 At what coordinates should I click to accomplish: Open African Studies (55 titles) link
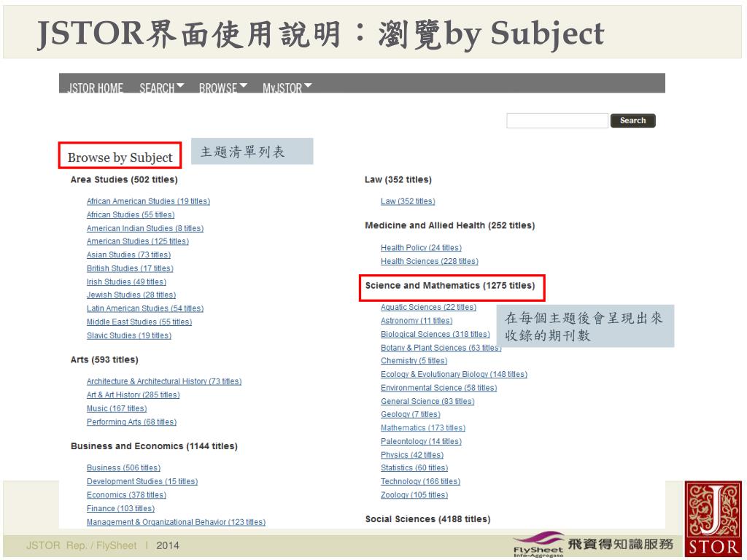[131, 215]
